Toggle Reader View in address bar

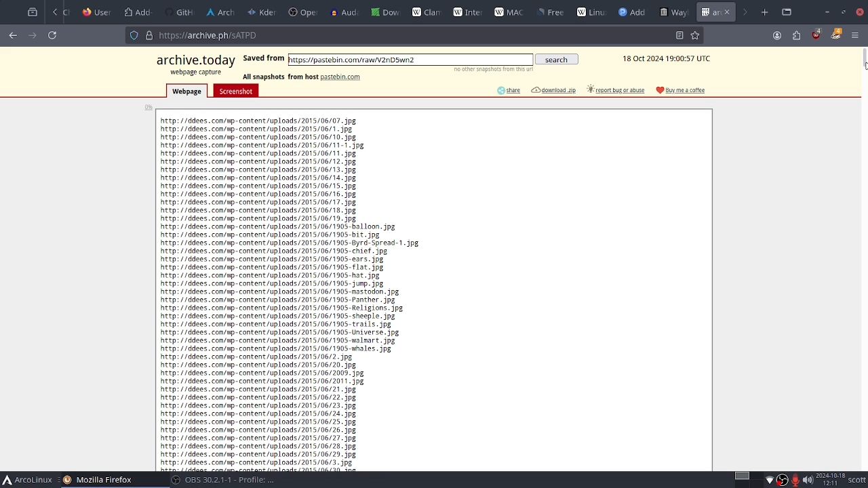(679, 35)
